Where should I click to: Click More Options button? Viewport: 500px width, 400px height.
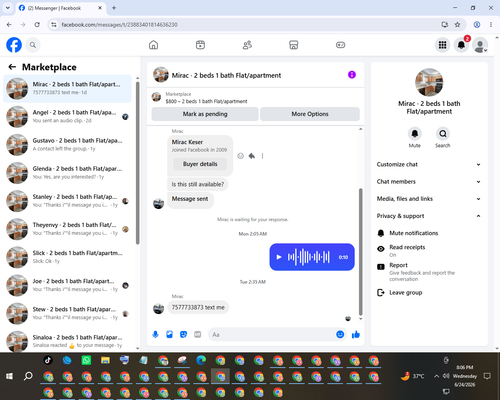[310, 114]
